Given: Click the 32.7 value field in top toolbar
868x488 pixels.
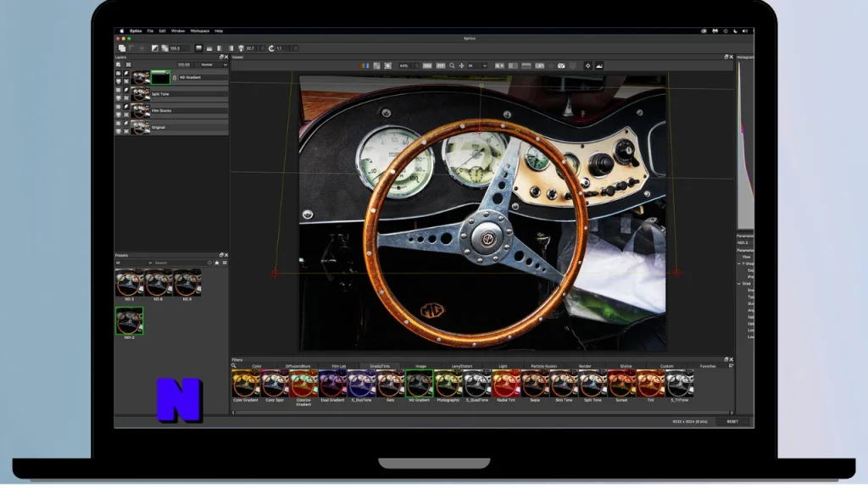Looking at the screenshot, I should tap(253, 48).
